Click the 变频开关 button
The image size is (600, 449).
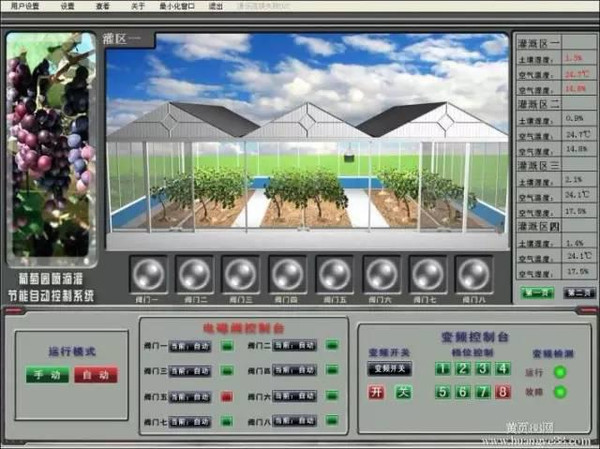(388, 368)
